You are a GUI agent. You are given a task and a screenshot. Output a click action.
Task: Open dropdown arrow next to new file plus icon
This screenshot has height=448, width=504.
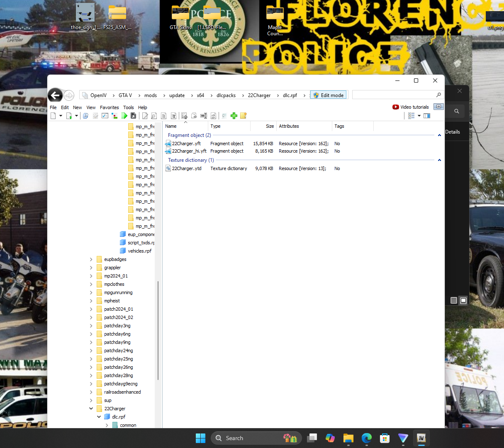coord(76,116)
